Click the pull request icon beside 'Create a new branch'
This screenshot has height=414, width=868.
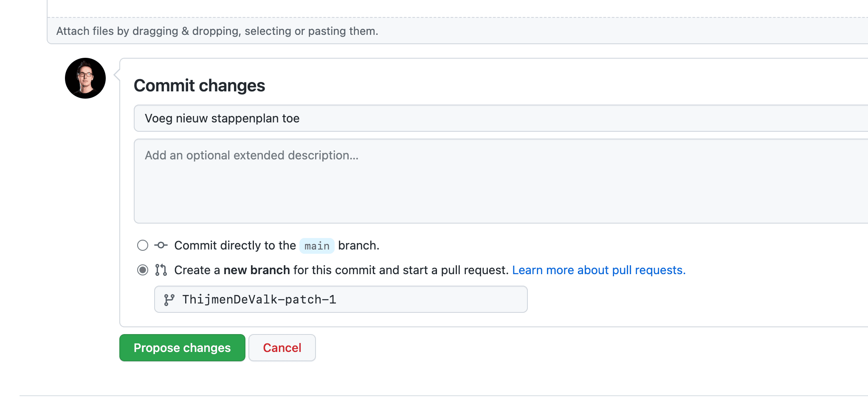click(161, 270)
